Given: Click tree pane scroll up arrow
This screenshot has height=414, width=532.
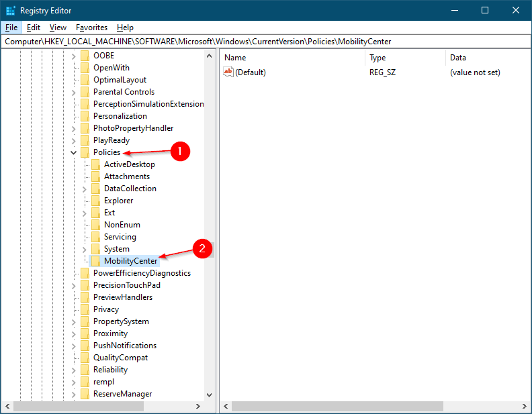Looking at the screenshot, I should (210, 56).
